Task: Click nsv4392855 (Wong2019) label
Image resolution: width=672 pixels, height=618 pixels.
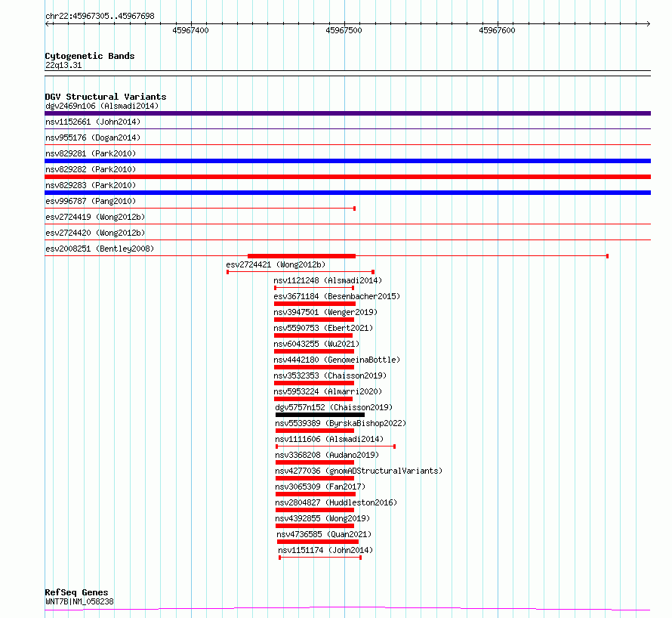Action: click(x=322, y=518)
